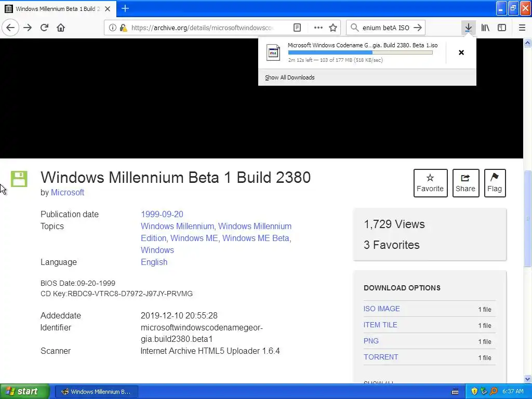Viewport: 532px width, 399px height.
Task: Click the 6:37 AM taskbar clock
Action: tap(513, 392)
